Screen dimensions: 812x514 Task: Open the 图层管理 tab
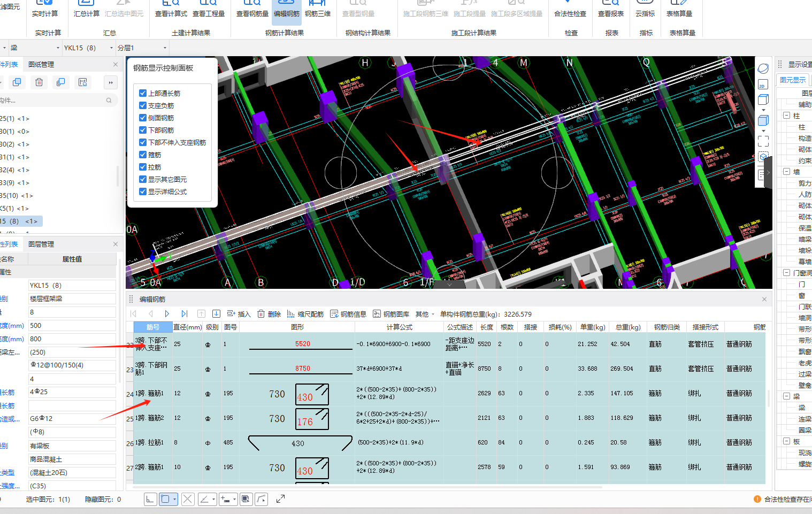(x=41, y=244)
